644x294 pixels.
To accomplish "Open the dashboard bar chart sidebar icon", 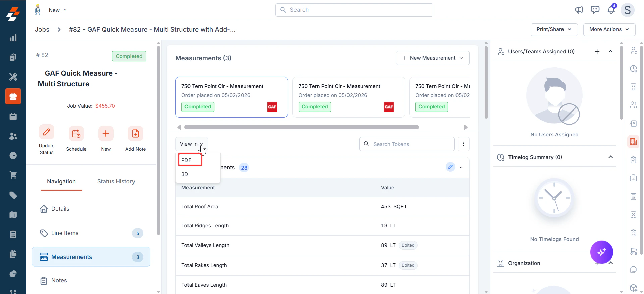I will (x=13, y=38).
